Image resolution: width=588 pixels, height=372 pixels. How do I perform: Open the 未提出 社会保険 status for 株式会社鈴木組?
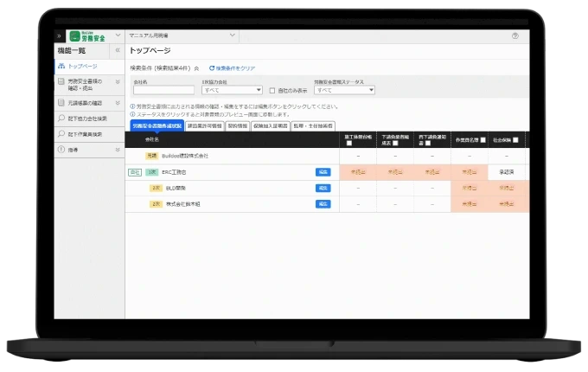(x=506, y=204)
